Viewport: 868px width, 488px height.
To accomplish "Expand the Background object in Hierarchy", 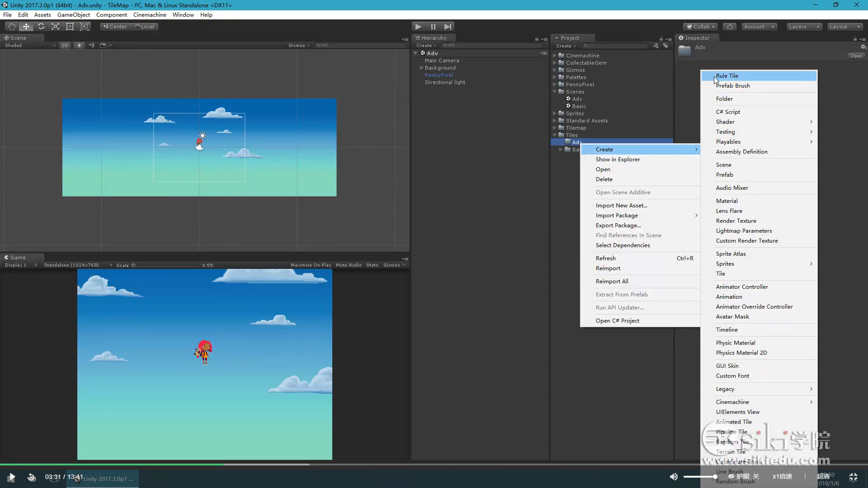I will coord(421,68).
